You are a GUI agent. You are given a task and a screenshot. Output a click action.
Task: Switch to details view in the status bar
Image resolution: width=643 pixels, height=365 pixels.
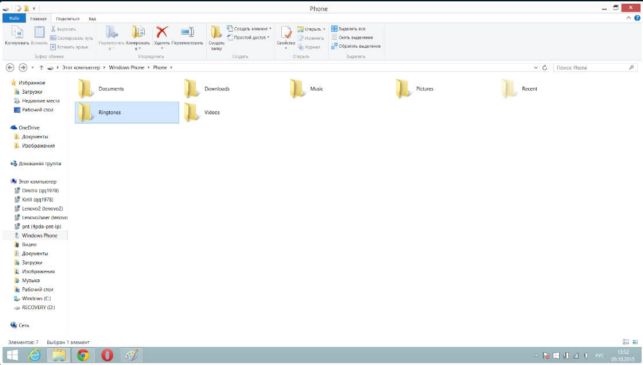click(x=626, y=342)
